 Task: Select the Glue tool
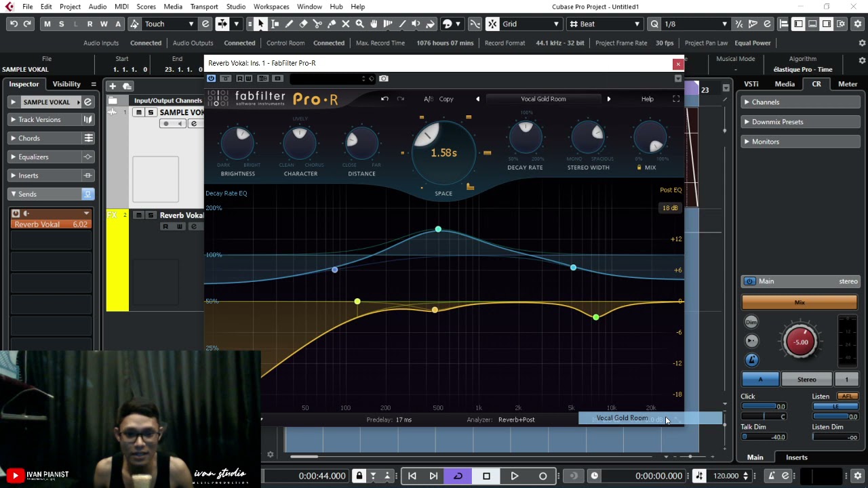pos(332,24)
